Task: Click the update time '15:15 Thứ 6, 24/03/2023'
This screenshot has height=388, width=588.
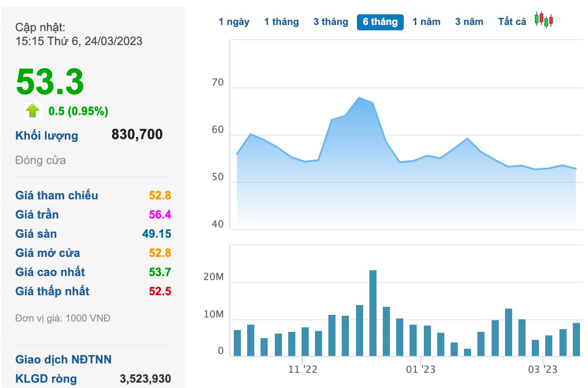Action: pos(79,41)
